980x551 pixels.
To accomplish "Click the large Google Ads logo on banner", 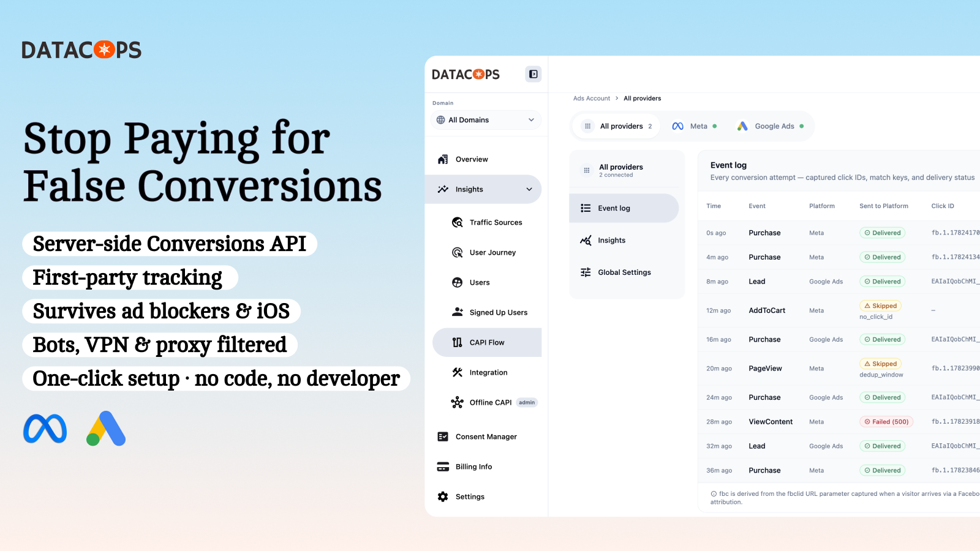I will pos(106,429).
